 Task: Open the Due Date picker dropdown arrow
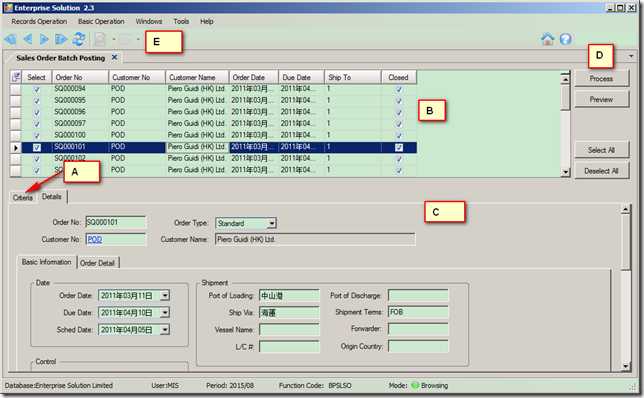click(x=165, y=313)
